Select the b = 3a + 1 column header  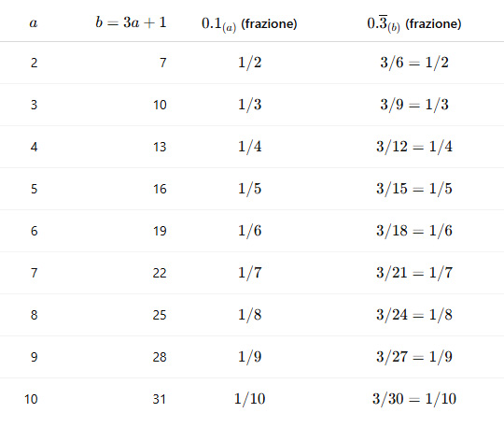[131, 22]
